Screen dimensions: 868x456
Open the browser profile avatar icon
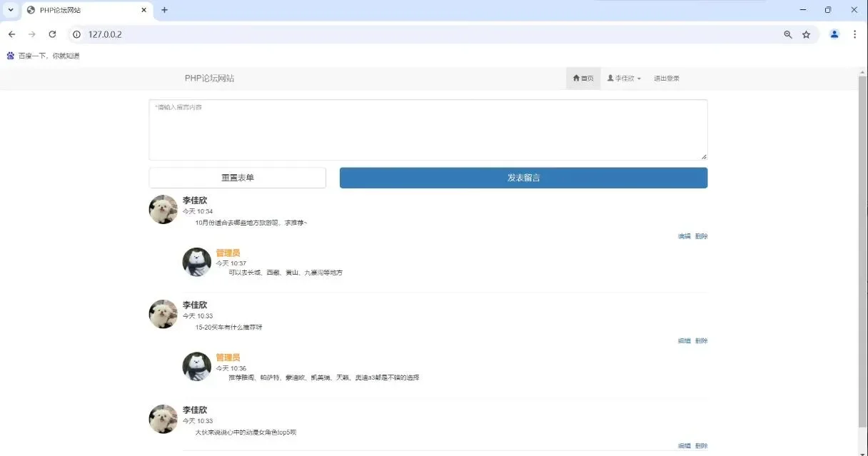[x=834, y=34]
